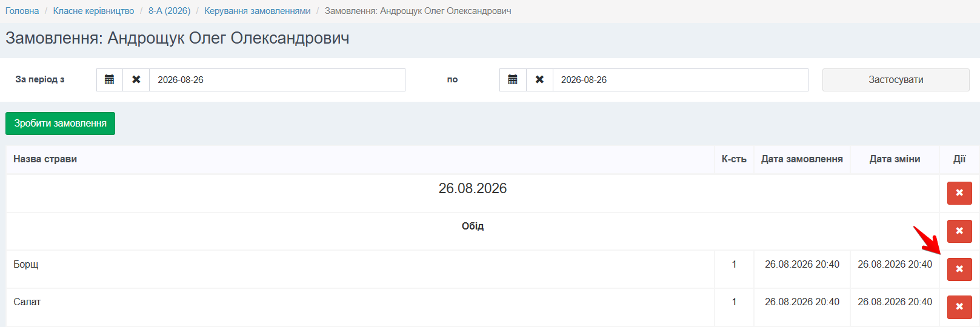
Task: Click the Дата зміни column header
Action: [x=895, y=159]
